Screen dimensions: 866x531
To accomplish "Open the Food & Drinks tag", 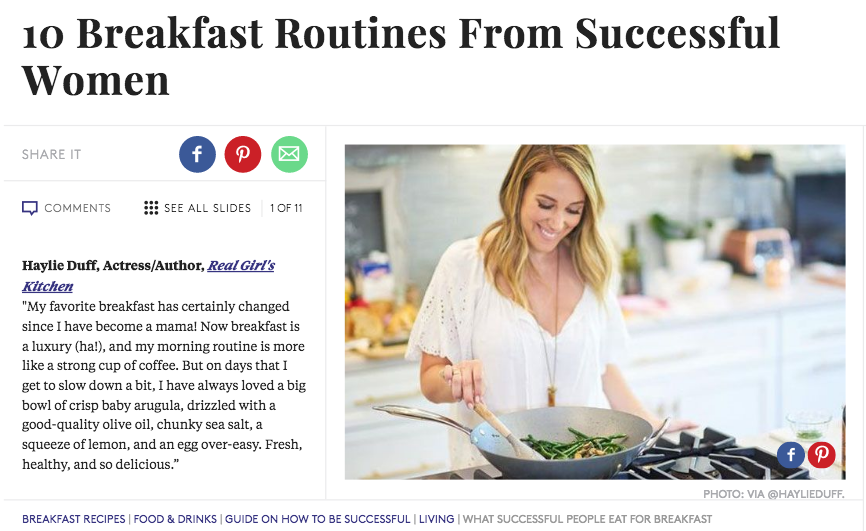I will [176, 519].
